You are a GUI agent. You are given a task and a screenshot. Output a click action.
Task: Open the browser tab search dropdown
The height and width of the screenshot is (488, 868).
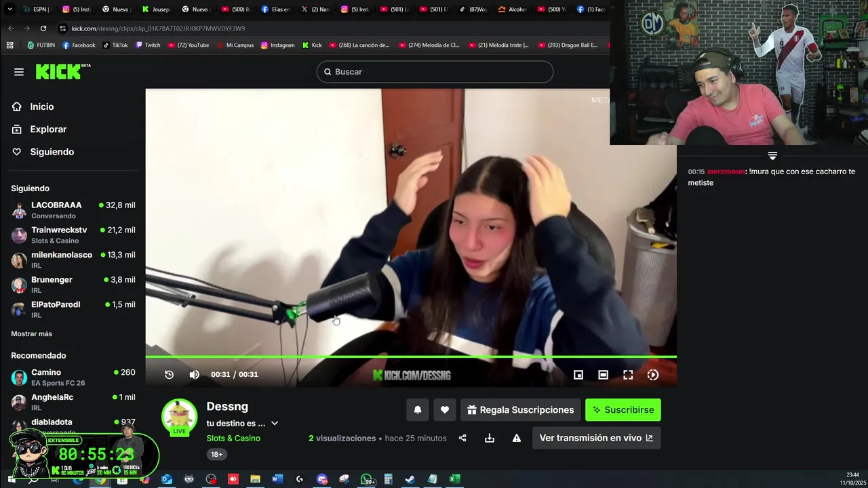pos(9,9)
